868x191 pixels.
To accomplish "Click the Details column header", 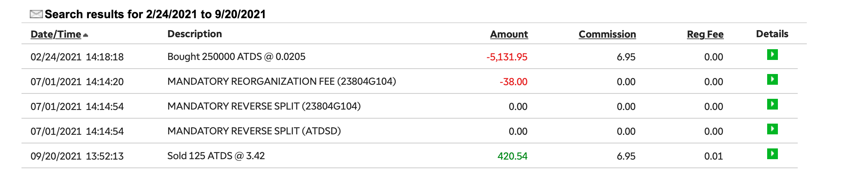I will coord(772,34).
